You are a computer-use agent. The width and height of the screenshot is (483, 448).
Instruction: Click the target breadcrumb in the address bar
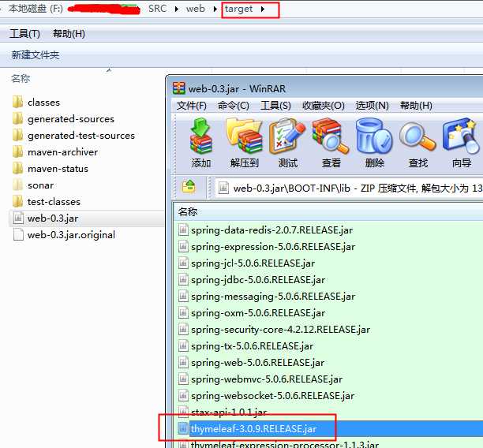[238, 9]
